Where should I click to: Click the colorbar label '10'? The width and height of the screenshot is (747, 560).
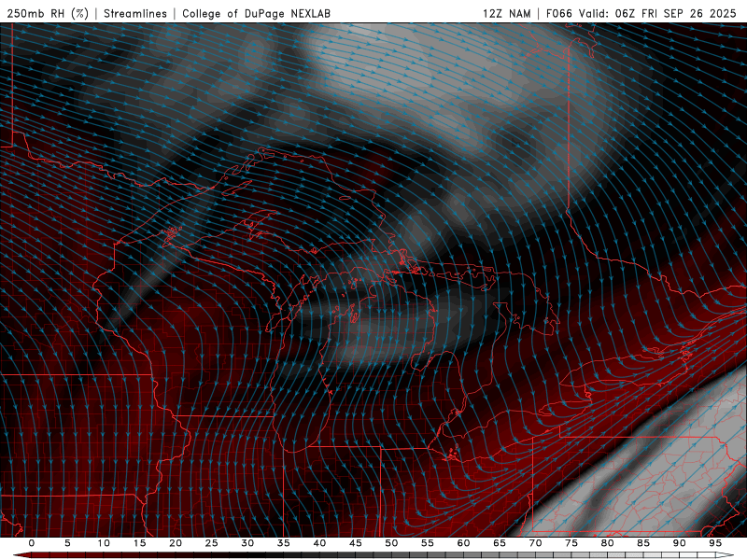pyautogui.click(x=104, y=543)
